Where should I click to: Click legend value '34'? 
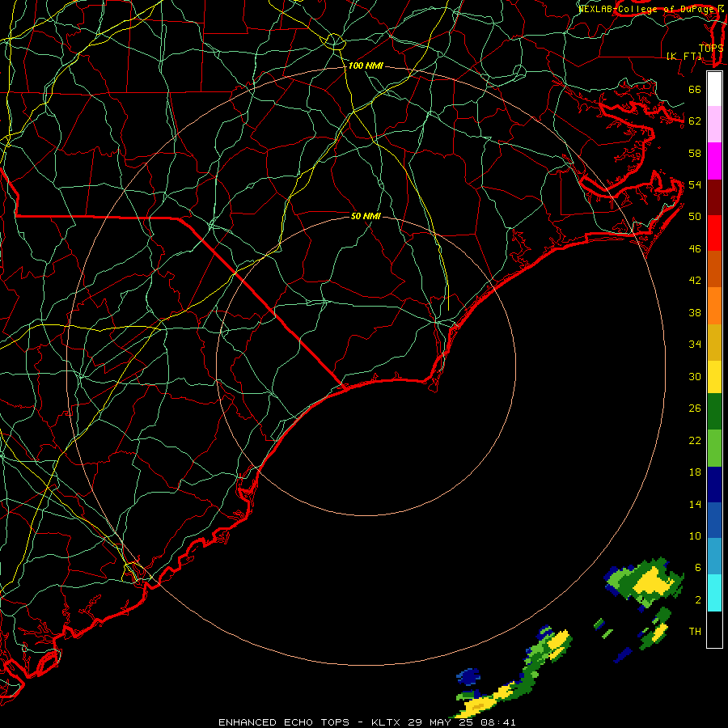(x=695, y=344)
